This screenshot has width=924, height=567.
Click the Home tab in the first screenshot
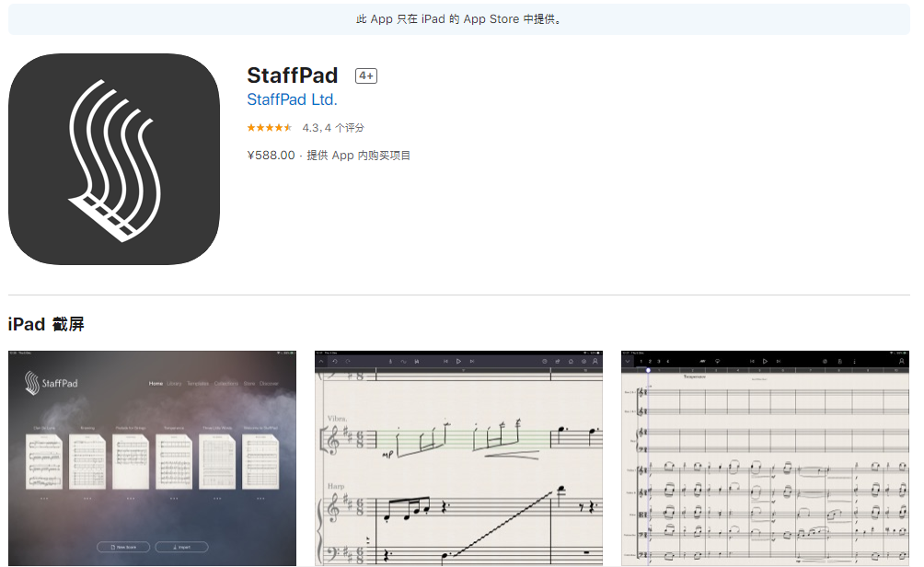coord(156,384)
